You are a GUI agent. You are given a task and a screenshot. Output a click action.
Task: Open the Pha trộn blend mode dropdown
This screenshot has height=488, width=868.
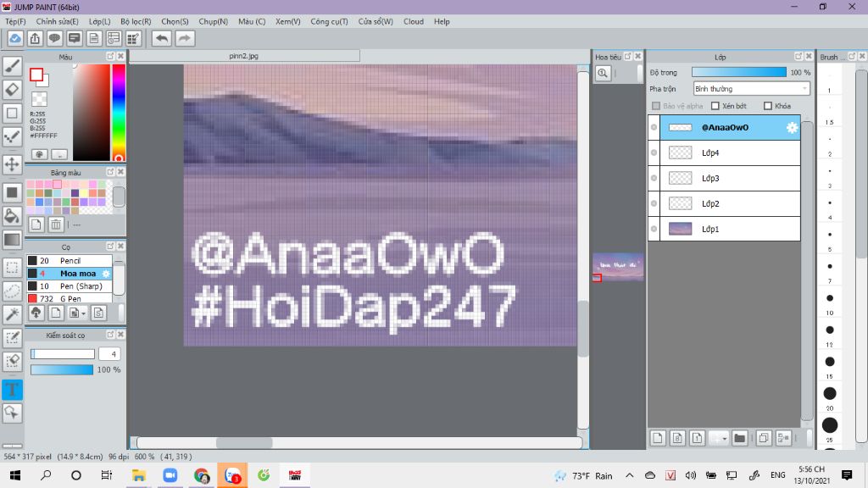[751, 88]
